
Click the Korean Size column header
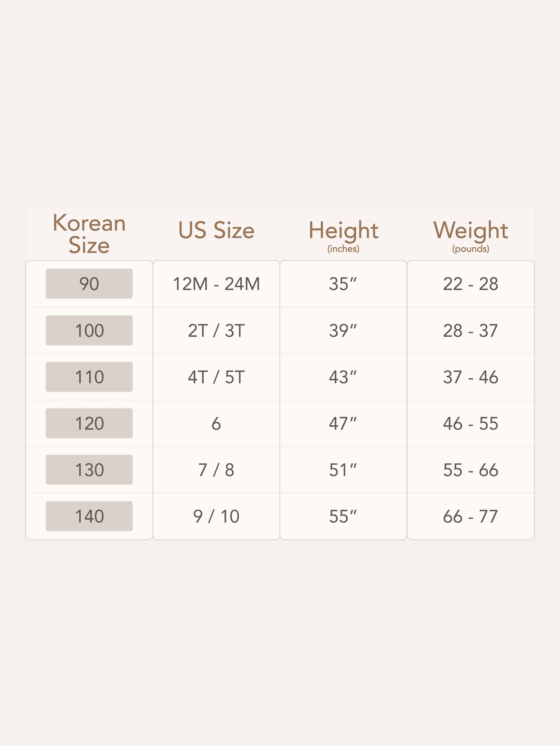coord(89,233)
